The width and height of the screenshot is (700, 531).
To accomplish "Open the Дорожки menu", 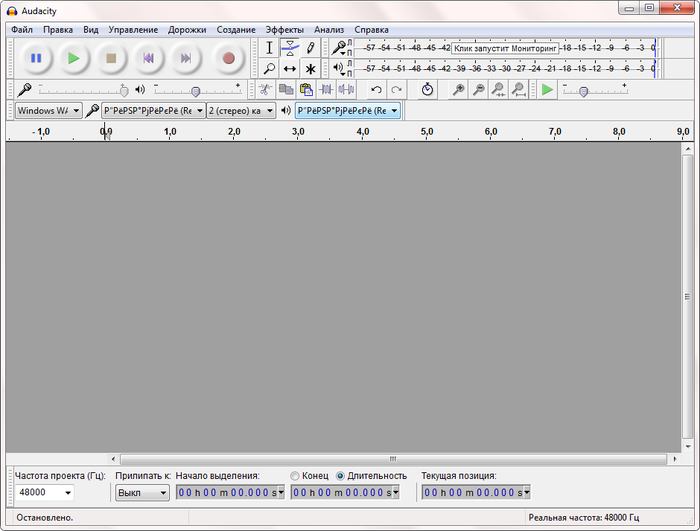I will 187,30.
